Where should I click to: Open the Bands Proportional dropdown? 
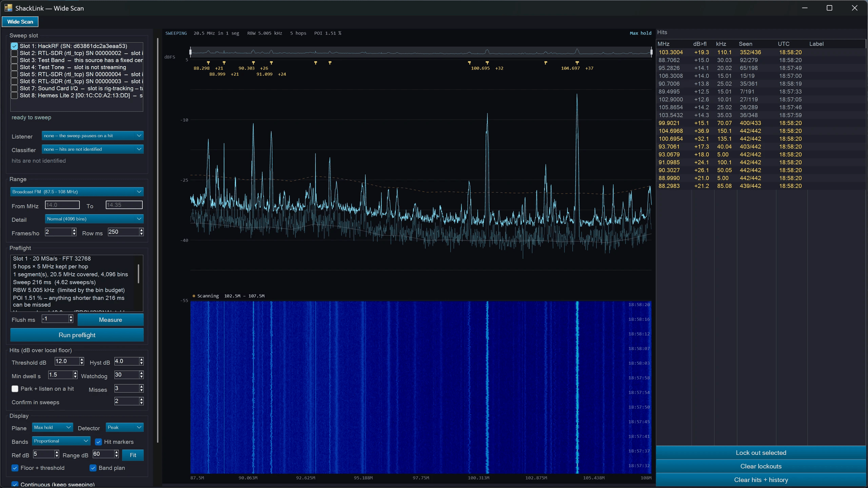coord(61,441)
